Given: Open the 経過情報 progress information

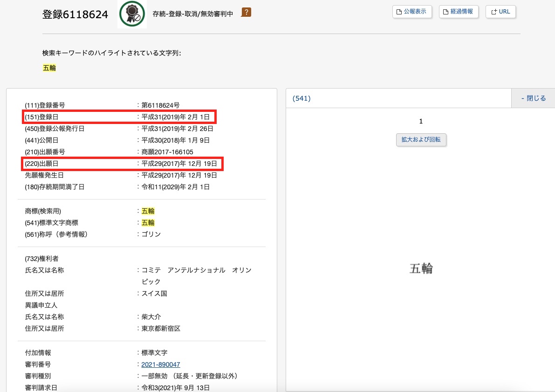Looking at the screenshot, I should point(459,12).
